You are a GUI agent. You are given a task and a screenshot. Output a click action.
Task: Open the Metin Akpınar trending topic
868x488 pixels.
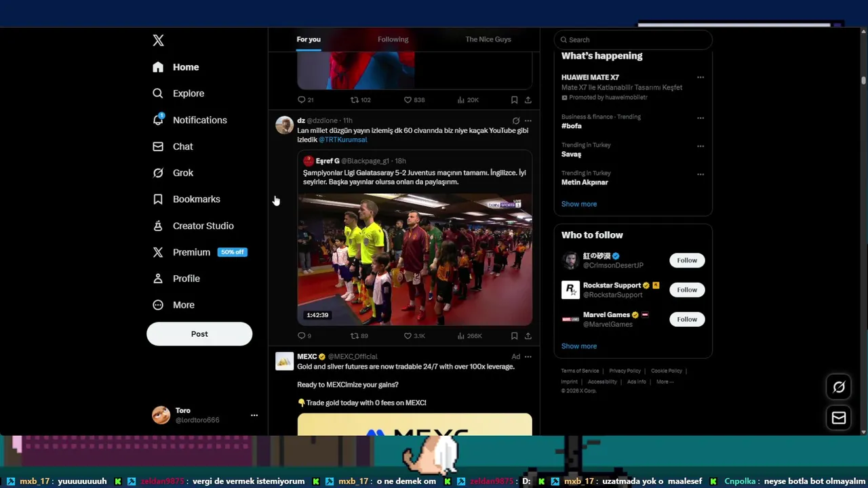585,182
